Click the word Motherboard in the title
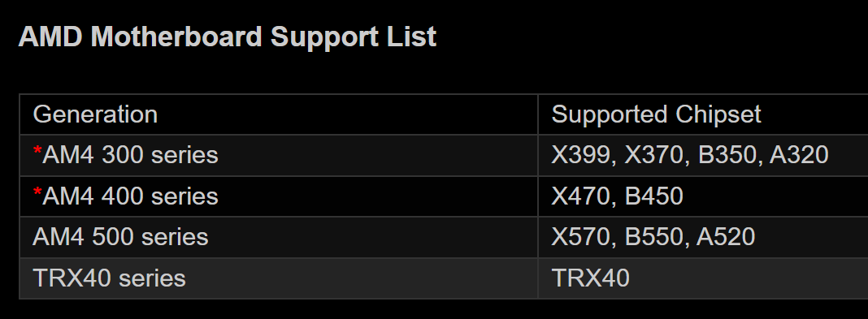This screenshot has width=868, height=319. click(x=176, y=37)
